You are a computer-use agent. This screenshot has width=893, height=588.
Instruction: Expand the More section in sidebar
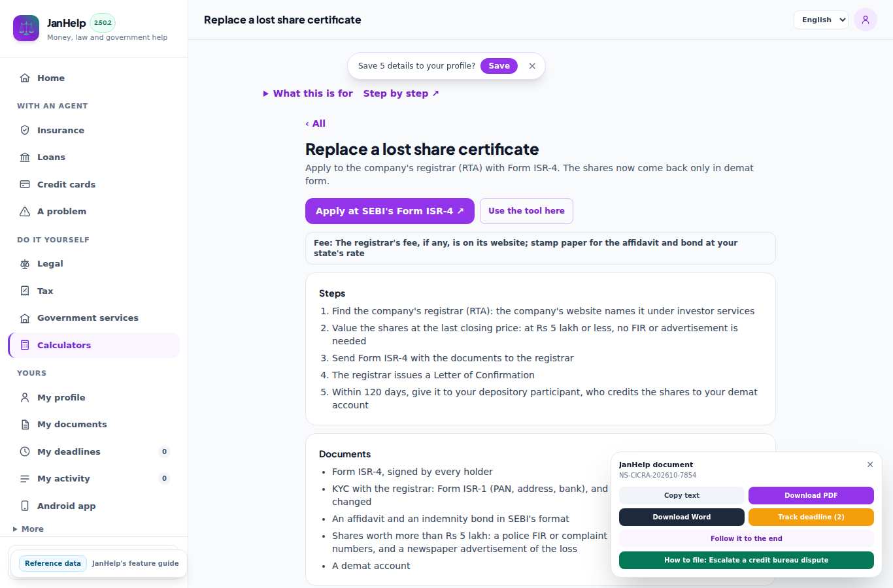(x=28, y=529)
